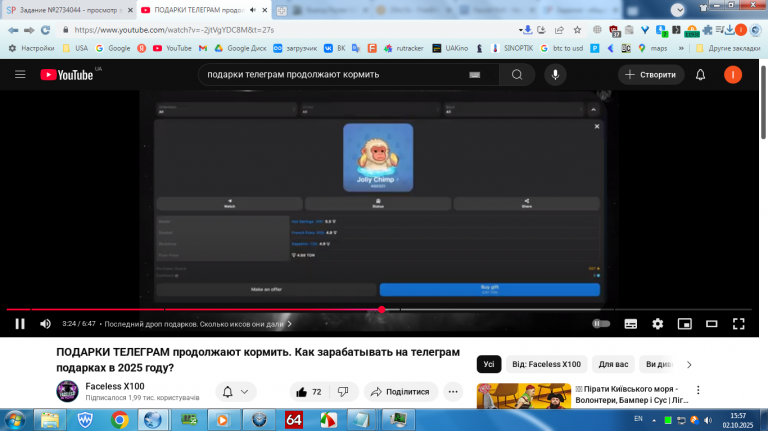Switch to miniplayer mode
The image size is (768, 431).
pyautogui.click(x=684, y=324)
